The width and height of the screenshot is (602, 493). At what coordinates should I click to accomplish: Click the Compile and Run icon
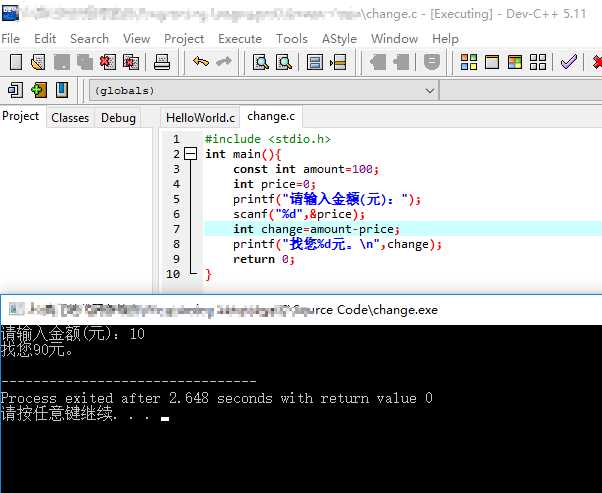515,62
